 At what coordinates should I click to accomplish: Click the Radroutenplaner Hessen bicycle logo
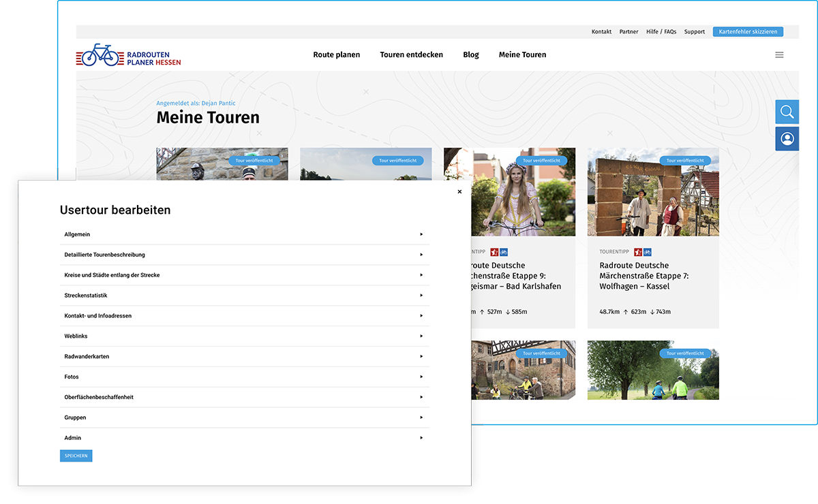pos(127,55)
